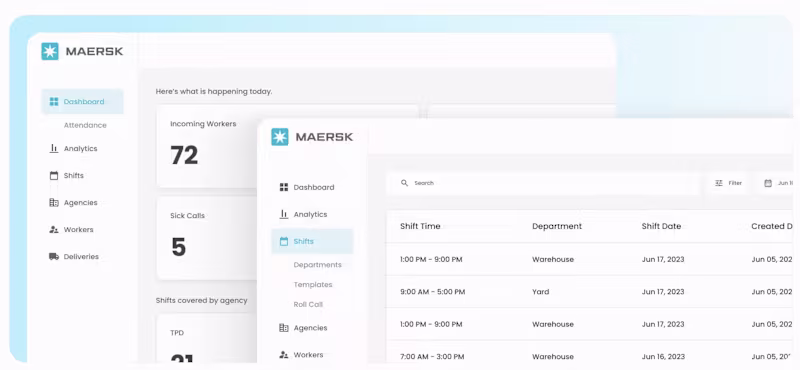Click the Dashboard grid icon in the back window sidebar
Screen dimensions: 800x370
54,102
